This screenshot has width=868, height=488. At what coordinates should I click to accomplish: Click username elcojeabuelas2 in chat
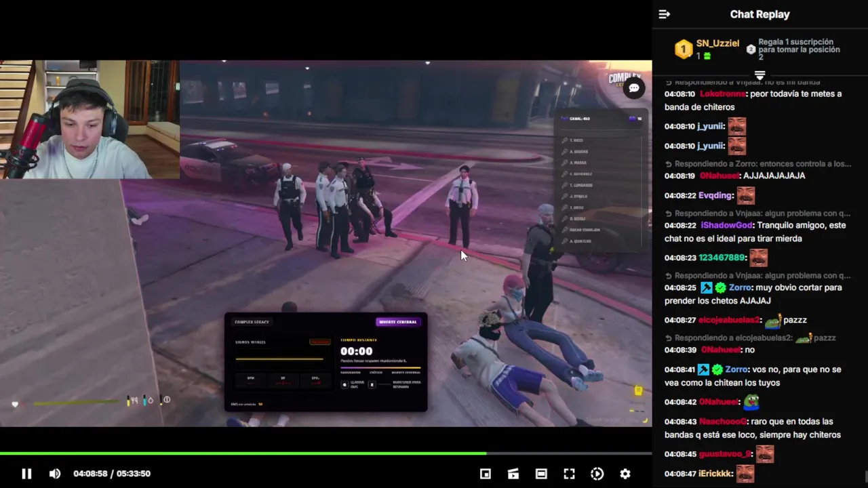[x=730, y=320]
